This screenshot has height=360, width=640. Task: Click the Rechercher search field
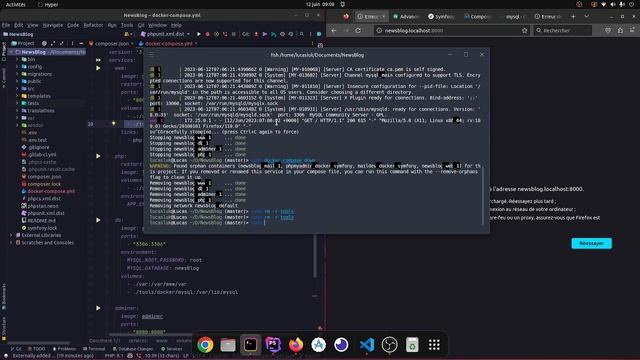(x=562, y=31)
